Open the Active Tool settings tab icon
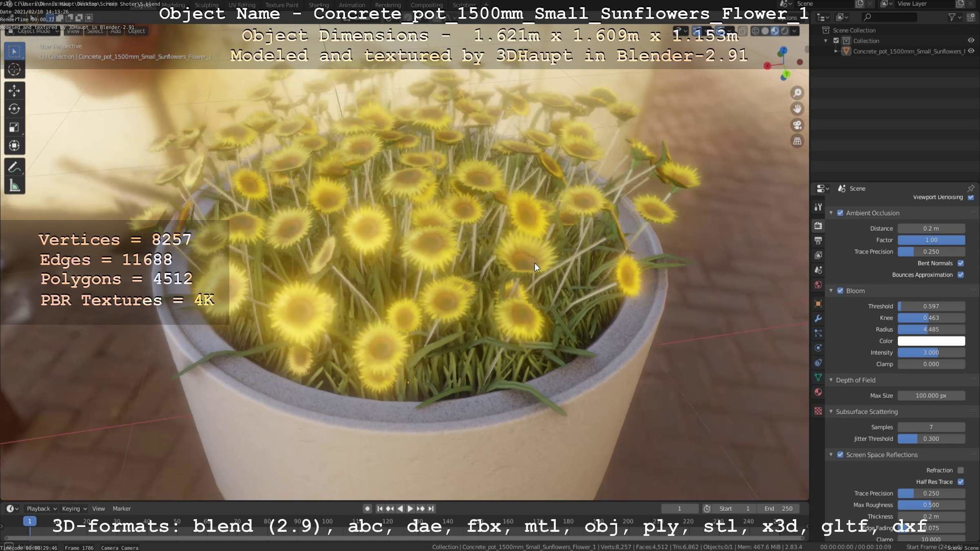 (818, 207)
